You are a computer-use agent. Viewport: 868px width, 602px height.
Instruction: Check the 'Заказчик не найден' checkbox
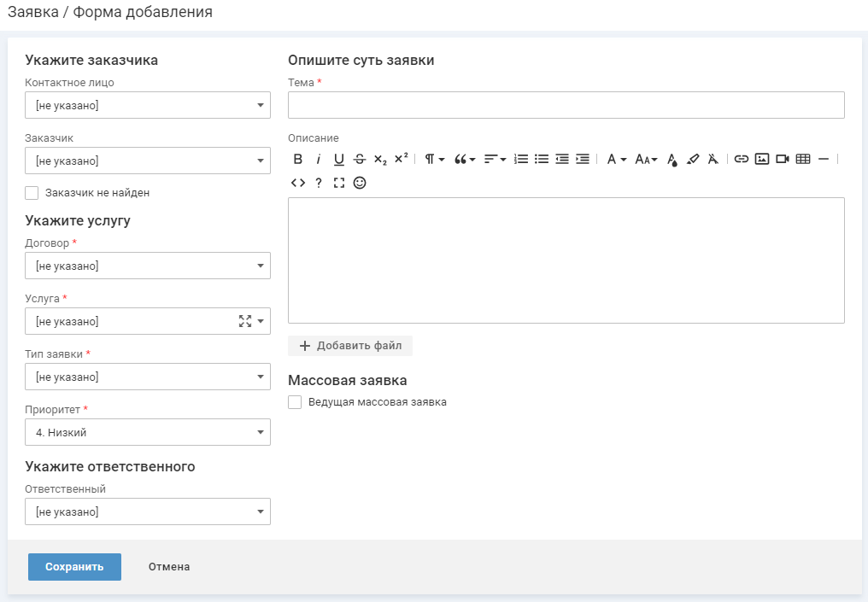tap(32, 193)
